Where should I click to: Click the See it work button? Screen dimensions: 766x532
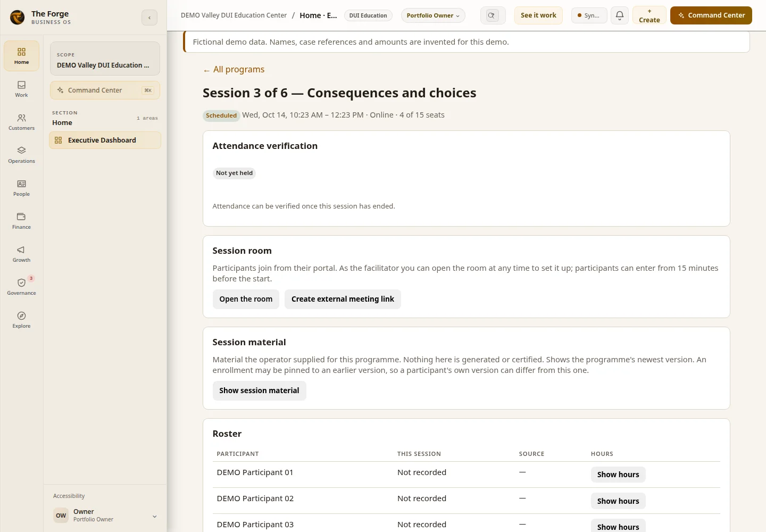[538, 15]
